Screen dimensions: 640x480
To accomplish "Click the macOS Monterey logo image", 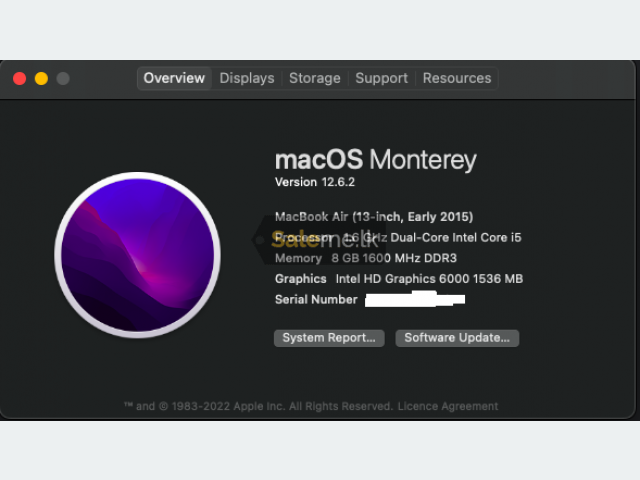I will click(138, 255).
